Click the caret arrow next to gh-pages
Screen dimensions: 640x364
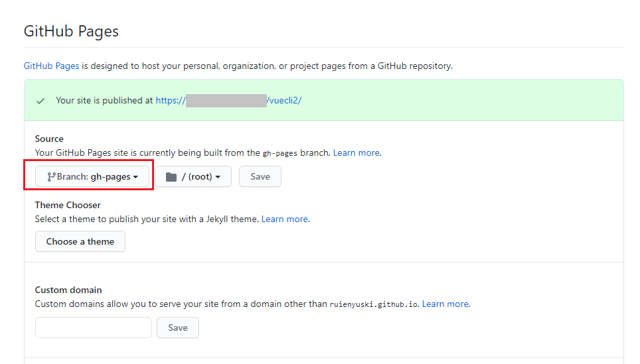135,177
